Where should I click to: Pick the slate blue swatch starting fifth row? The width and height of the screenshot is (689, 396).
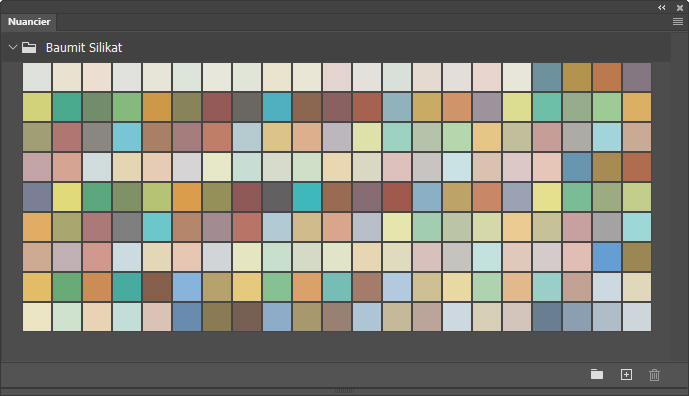[37, 197]
